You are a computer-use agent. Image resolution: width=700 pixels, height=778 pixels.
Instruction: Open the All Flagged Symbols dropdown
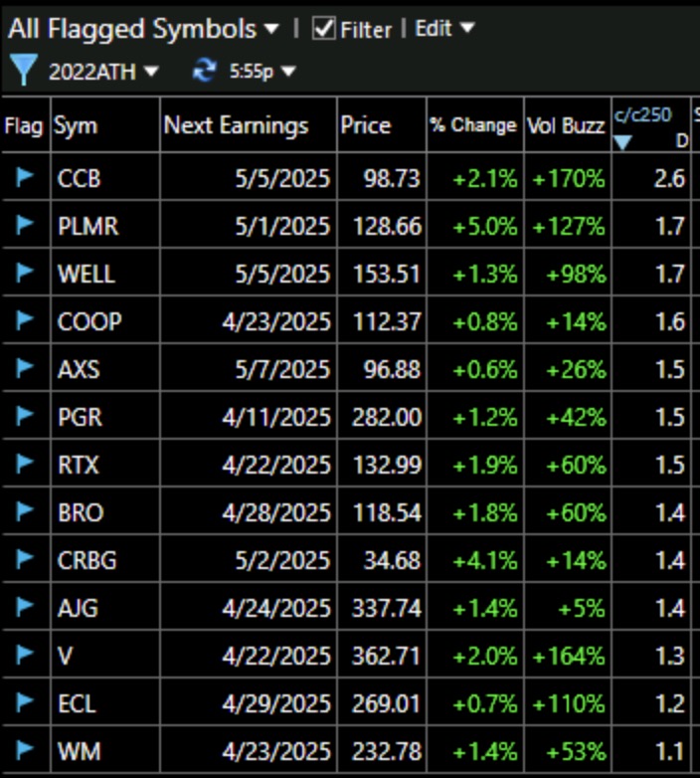click(143, 28)
